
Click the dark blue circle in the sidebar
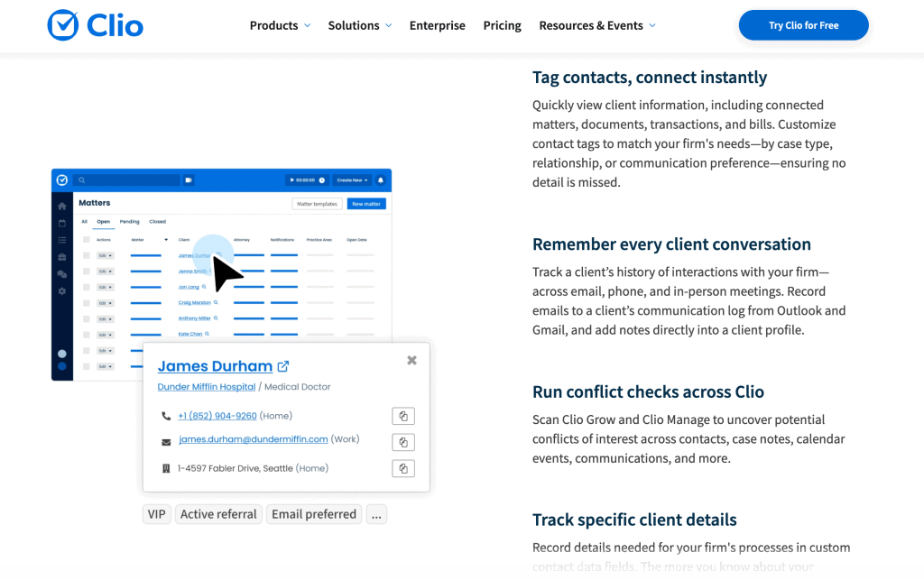tap(62, 366)
